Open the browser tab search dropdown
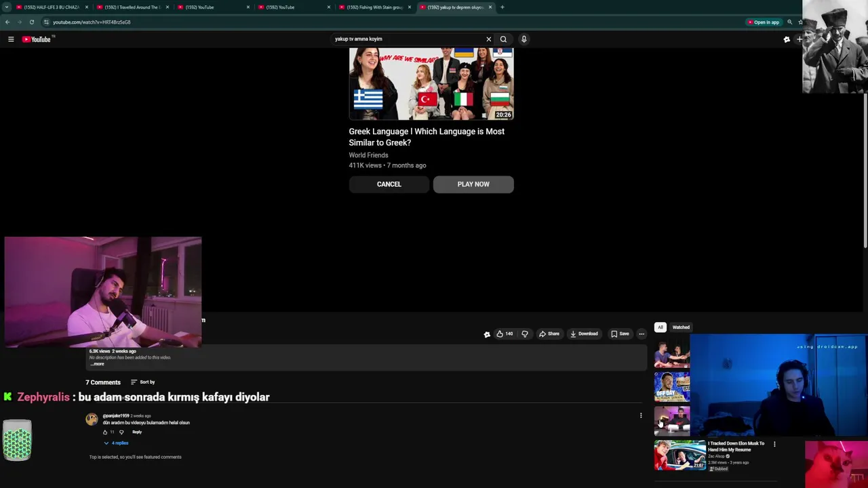 [6, 7]
